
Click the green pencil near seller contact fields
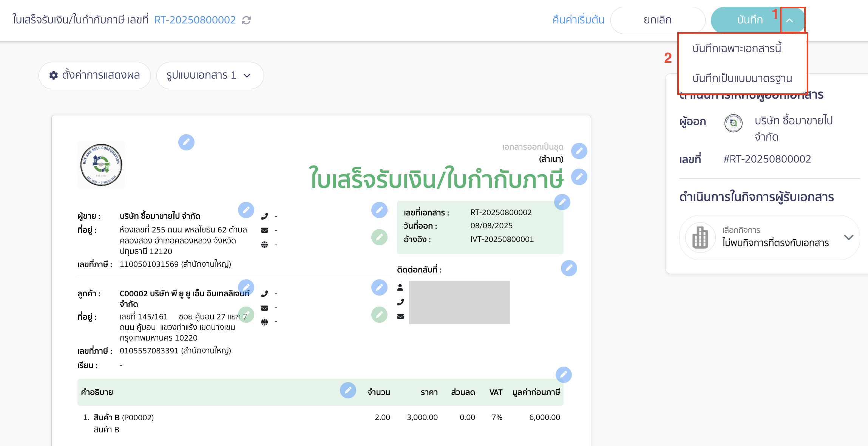379,237
